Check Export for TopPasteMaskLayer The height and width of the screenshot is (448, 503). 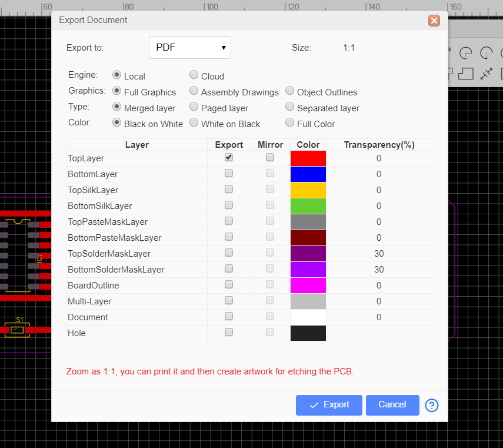point(229,221)
